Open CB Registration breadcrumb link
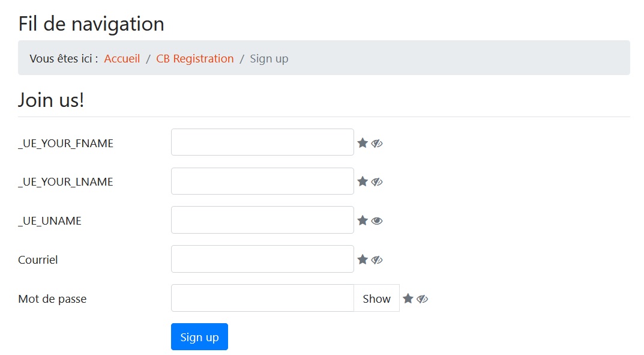 coord(194,59)
